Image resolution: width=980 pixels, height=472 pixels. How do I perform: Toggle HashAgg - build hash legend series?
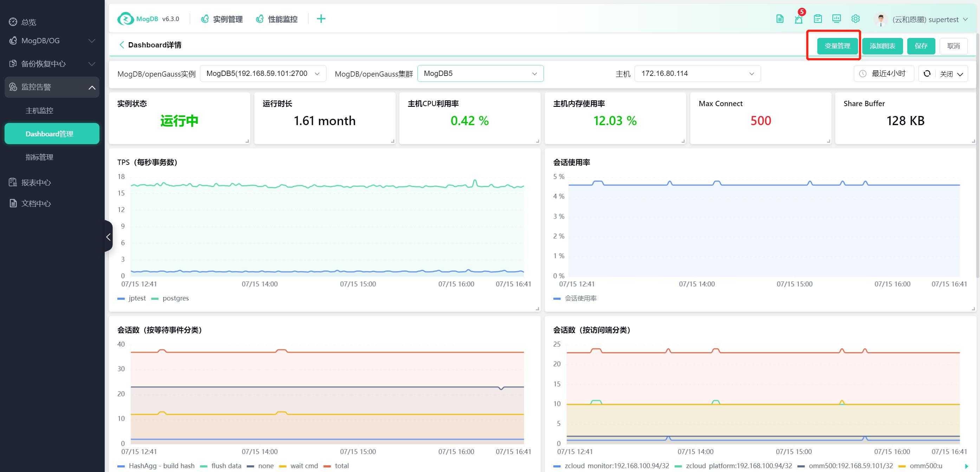[156, 466]
